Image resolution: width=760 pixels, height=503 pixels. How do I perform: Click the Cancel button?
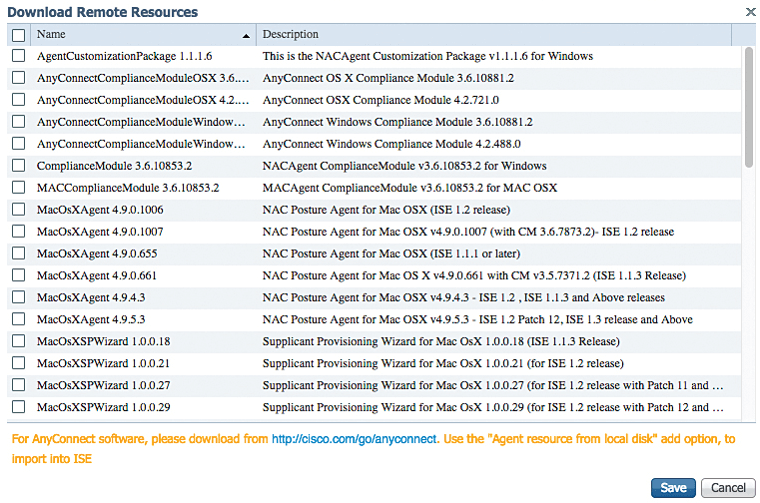point(728,488)
